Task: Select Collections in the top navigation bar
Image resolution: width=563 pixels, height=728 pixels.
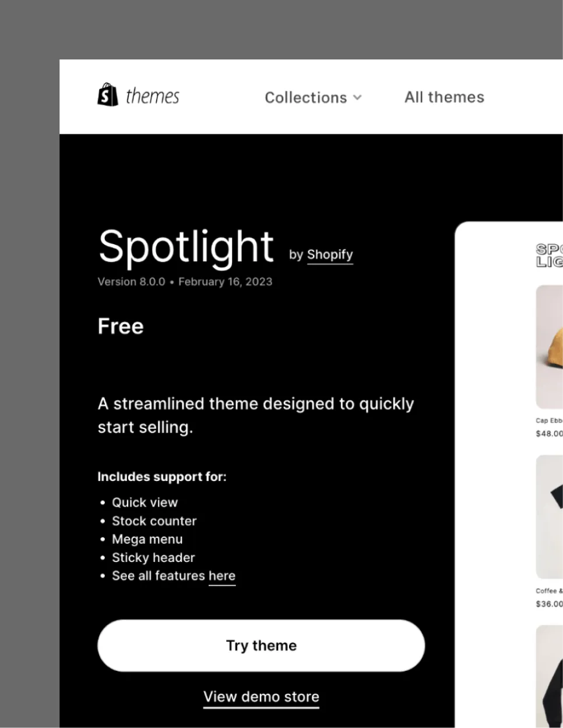Action: point(305,97)
